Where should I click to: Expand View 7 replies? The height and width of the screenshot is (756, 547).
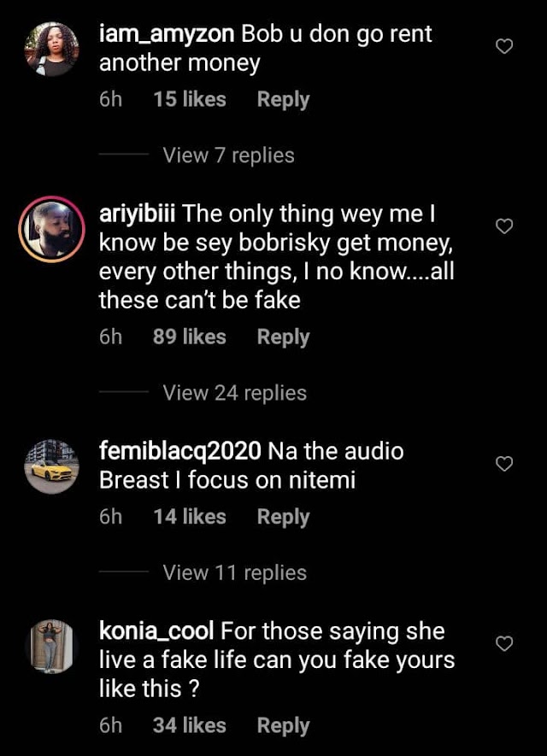(x=228, y=155)
